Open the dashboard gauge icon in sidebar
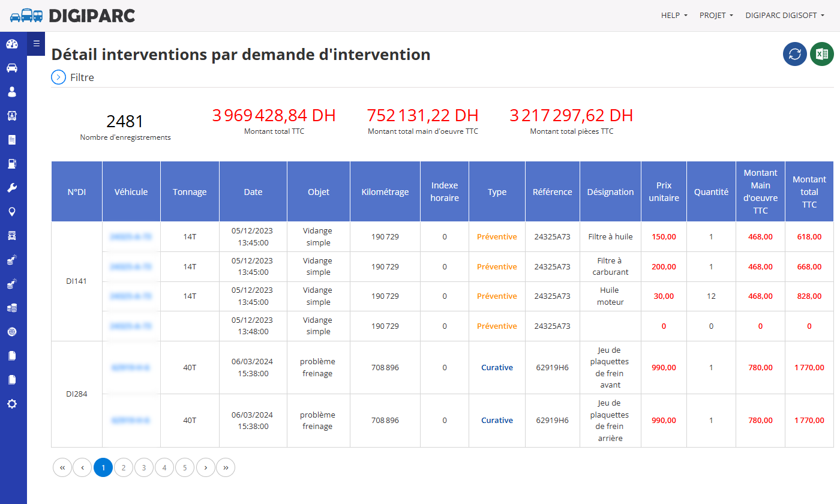 12,44
